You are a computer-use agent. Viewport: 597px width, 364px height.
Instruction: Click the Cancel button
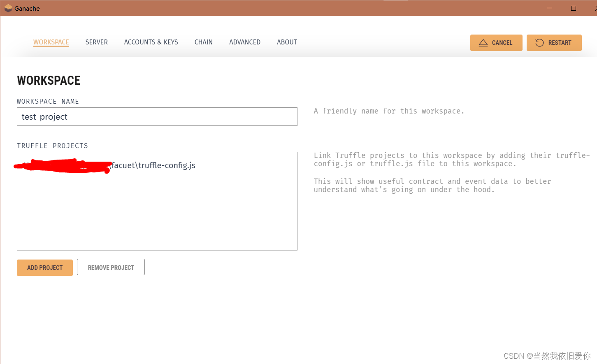(496, 43)
